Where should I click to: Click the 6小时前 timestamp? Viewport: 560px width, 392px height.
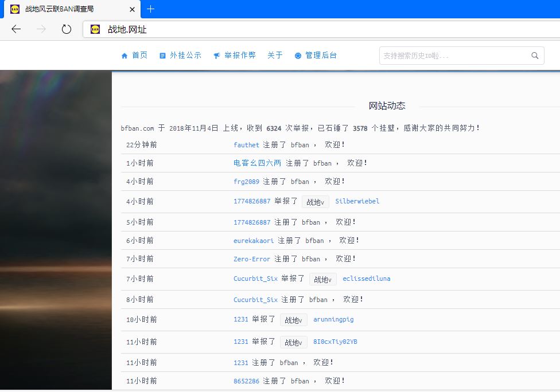coord(139,241)
